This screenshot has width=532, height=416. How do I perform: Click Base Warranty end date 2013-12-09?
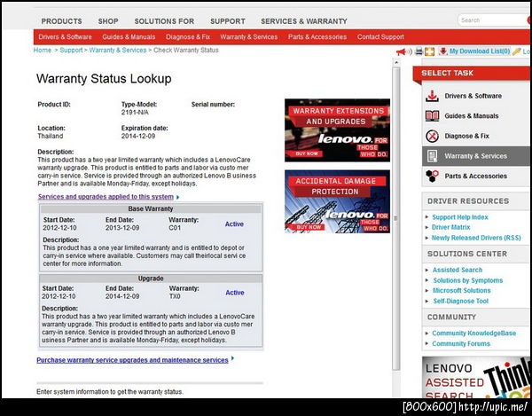coord(122,228)
